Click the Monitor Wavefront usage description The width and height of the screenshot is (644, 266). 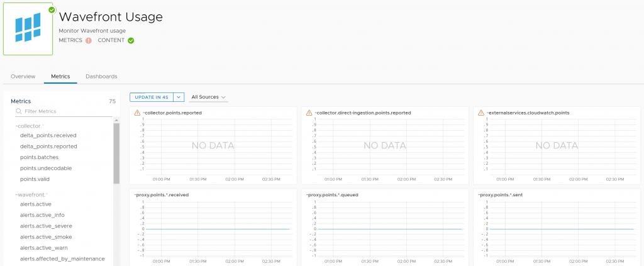click(x=92, y=31)
